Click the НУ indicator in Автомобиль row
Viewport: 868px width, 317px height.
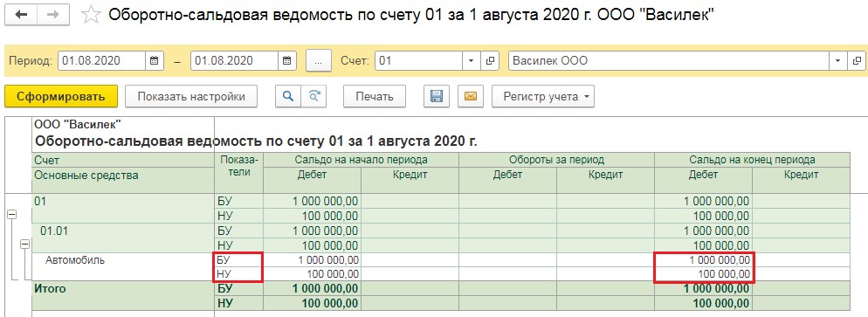click(238, 274)
